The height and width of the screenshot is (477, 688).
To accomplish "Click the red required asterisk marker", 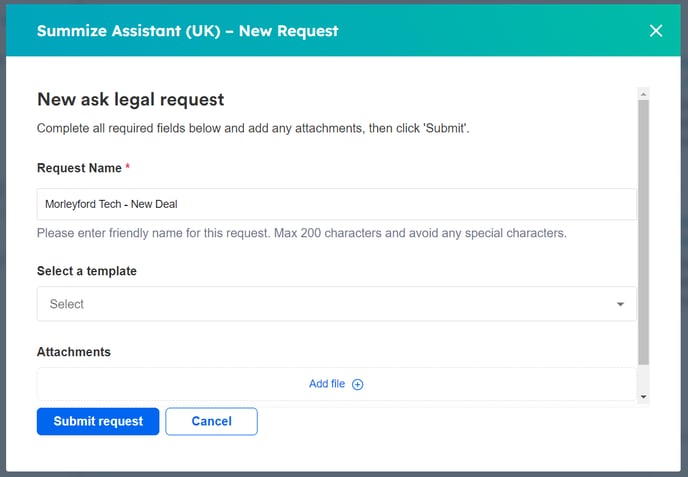I will coord(128,167).
